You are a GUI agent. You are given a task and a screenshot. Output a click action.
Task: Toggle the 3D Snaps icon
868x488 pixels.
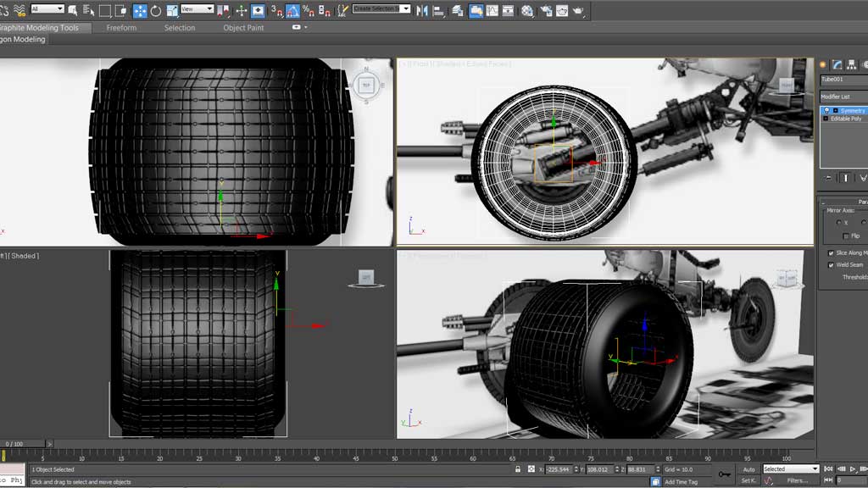point(276,10)
